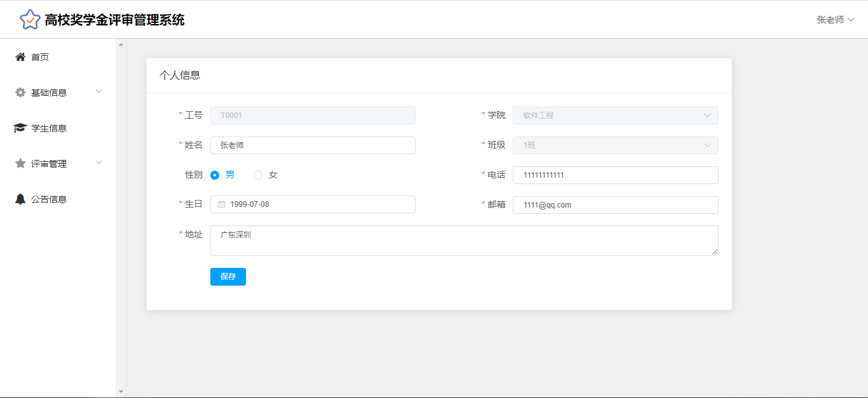Screen dimensions: 868x398
Task: Click the 高校奖学金评审管理系统 title
Action: 114,20
